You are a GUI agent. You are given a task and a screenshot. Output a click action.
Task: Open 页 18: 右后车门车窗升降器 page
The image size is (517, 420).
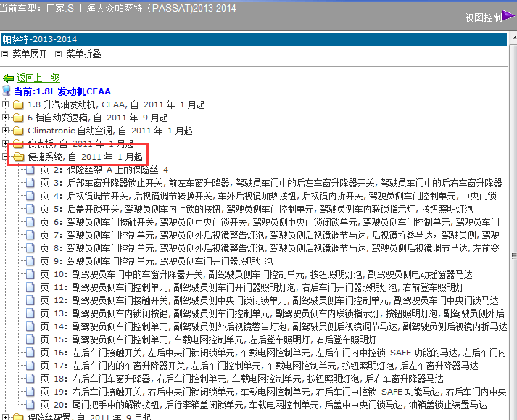click(x=241, y=379)
